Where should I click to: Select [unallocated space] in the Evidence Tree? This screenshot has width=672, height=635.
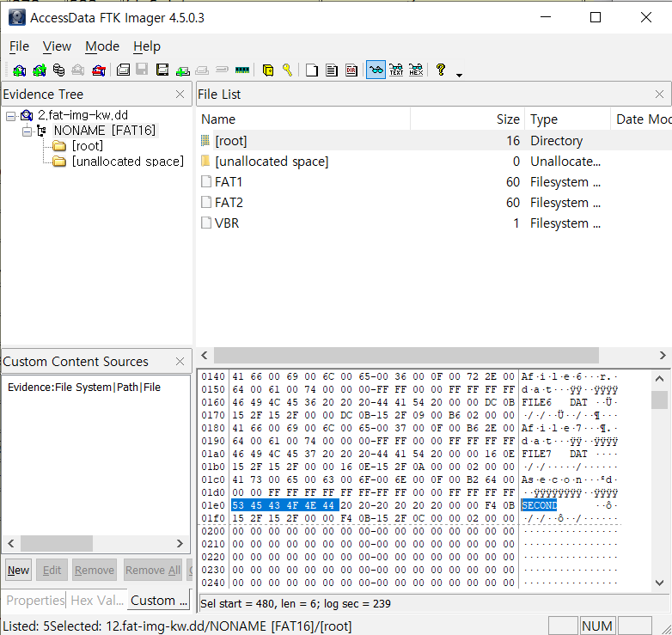pos(128,162)
